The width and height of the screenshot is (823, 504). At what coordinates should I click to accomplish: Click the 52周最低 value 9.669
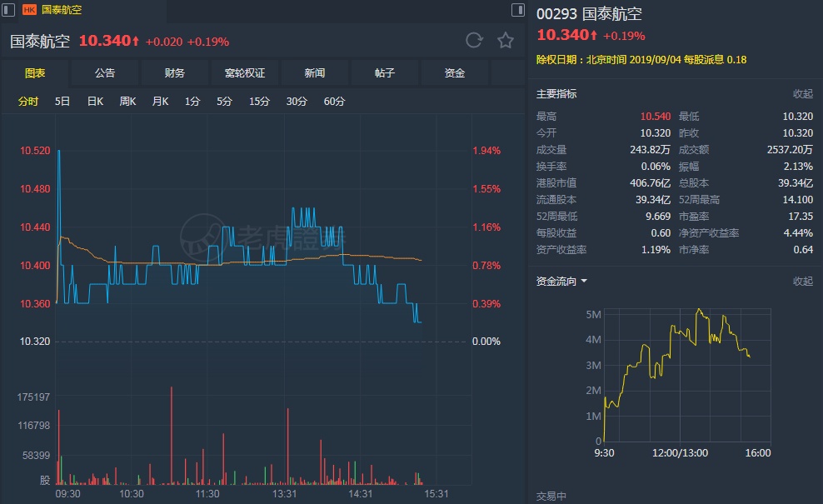pyautogui.click(x=658, y=217)
